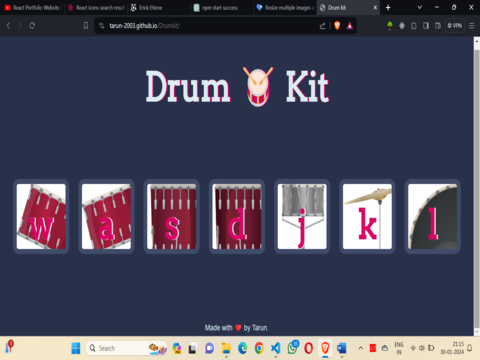
Task: Launch Microsoft Edge from taskbar
Action: (242, 348)
